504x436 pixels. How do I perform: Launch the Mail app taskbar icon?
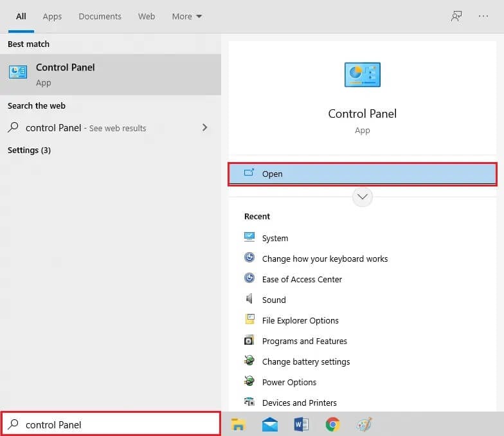[x=270, y=424]
